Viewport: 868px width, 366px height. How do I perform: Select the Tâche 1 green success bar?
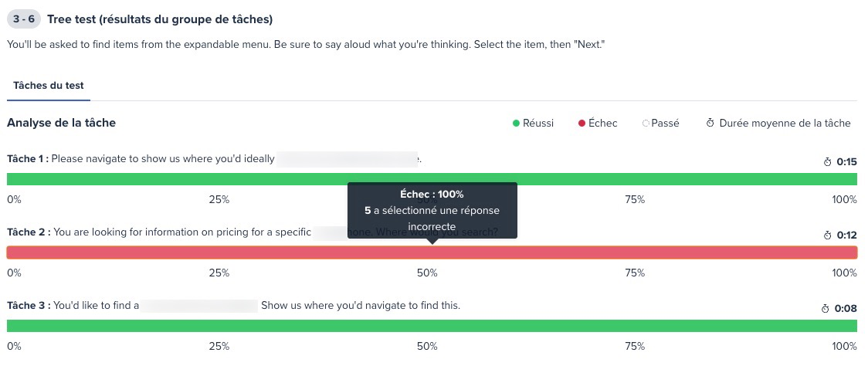(x=432, y=179)
